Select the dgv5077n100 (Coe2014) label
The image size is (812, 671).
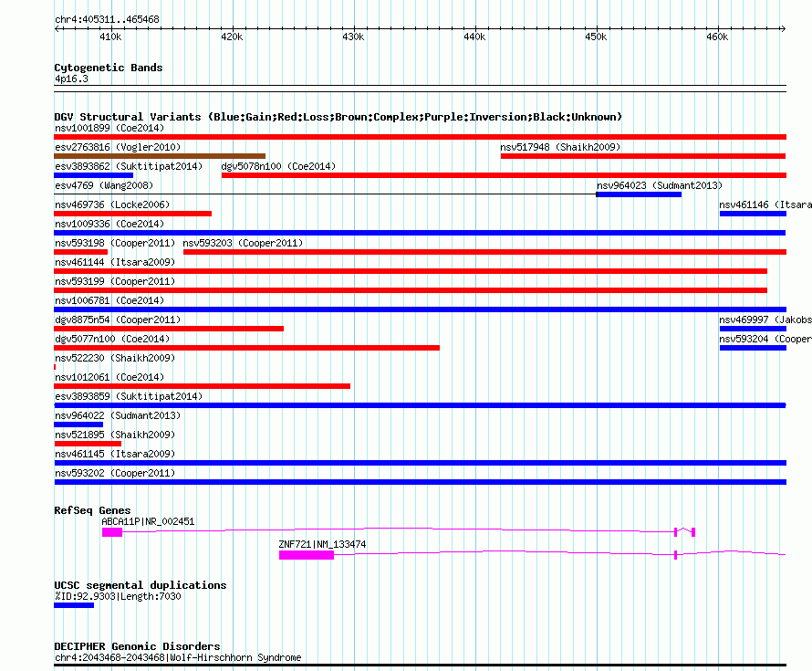tap(112, 339)
